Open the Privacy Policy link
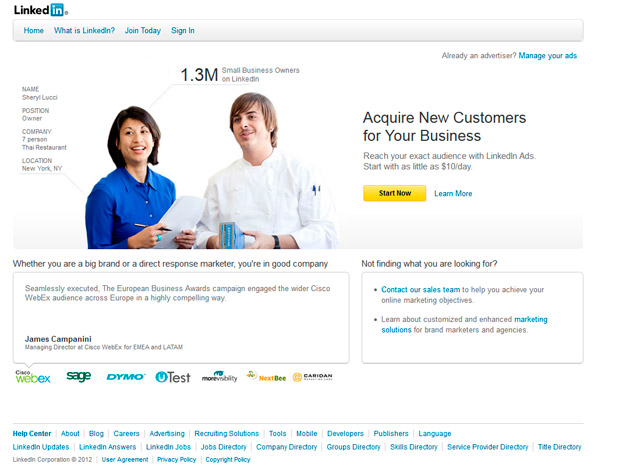Screen dimensions: 644x471 click(x=177, y=460)
